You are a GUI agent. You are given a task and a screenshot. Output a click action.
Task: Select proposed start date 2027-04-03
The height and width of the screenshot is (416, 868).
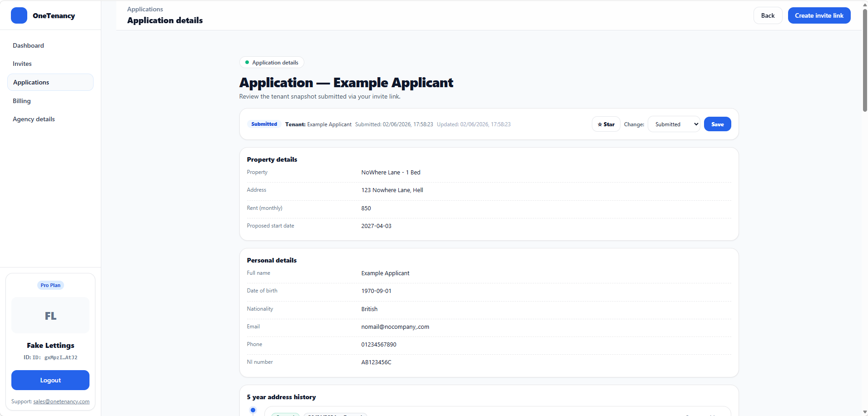376,226
